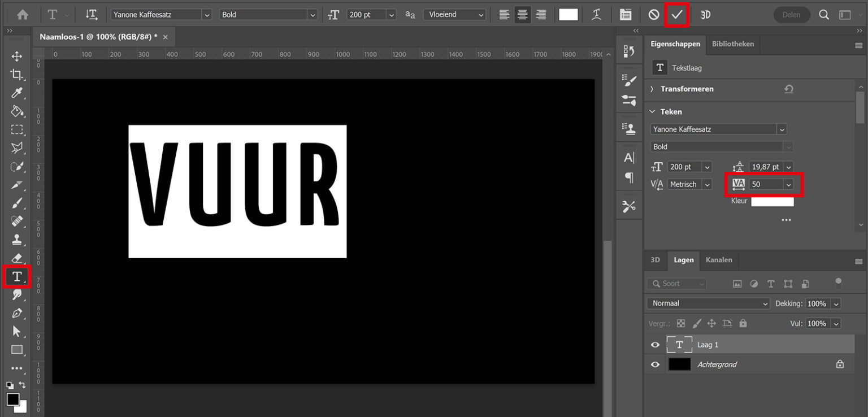The width and height of the screenshot is (868, 417).
Task: Select the Paint Bucket tool
Action: [x=17, y=111]
